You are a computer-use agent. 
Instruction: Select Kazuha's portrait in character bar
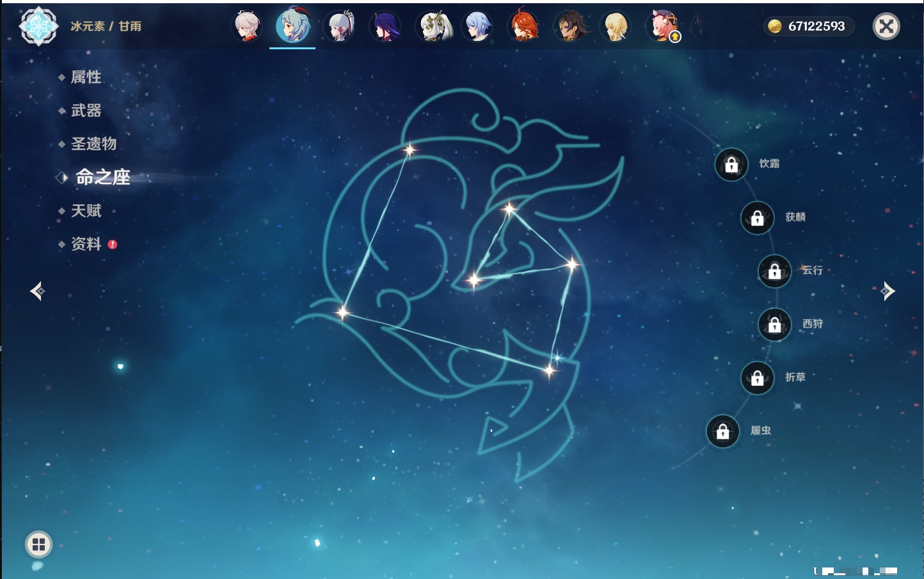(x=247, y=27)
